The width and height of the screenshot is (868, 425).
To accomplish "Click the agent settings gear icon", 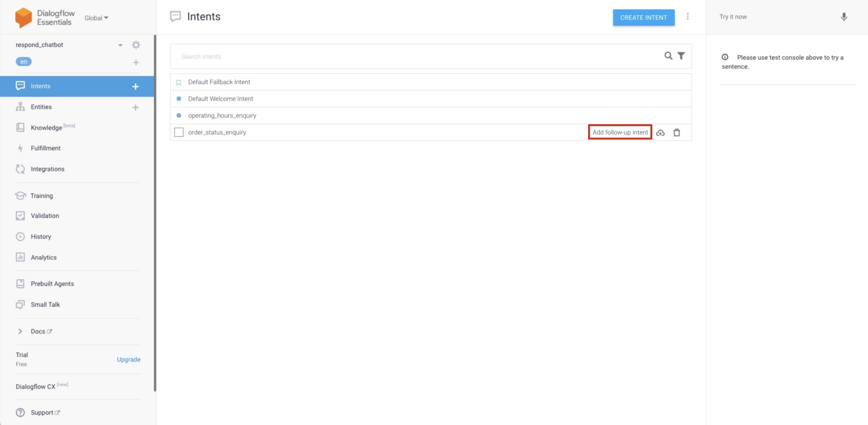I will coord(136,45).
